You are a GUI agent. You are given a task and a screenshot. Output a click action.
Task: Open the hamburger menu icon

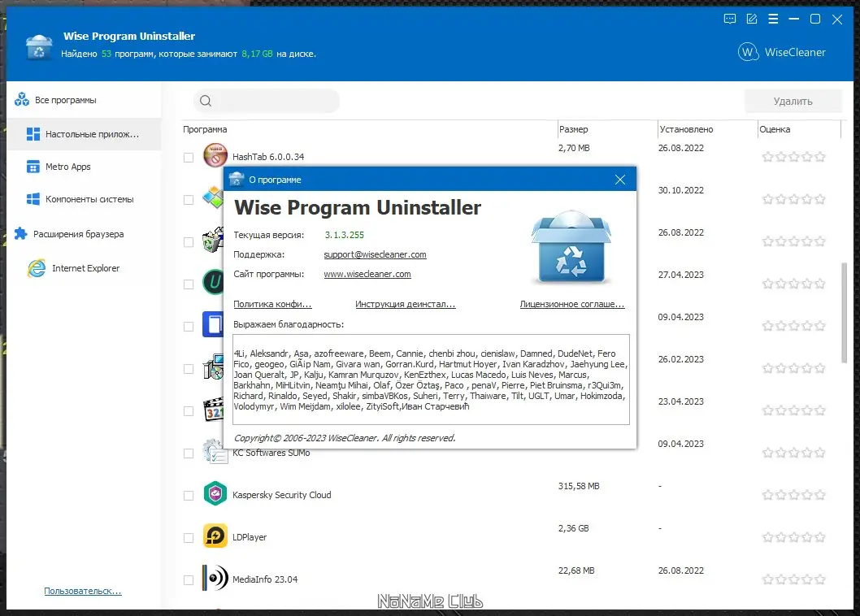[x=773, y=20]
